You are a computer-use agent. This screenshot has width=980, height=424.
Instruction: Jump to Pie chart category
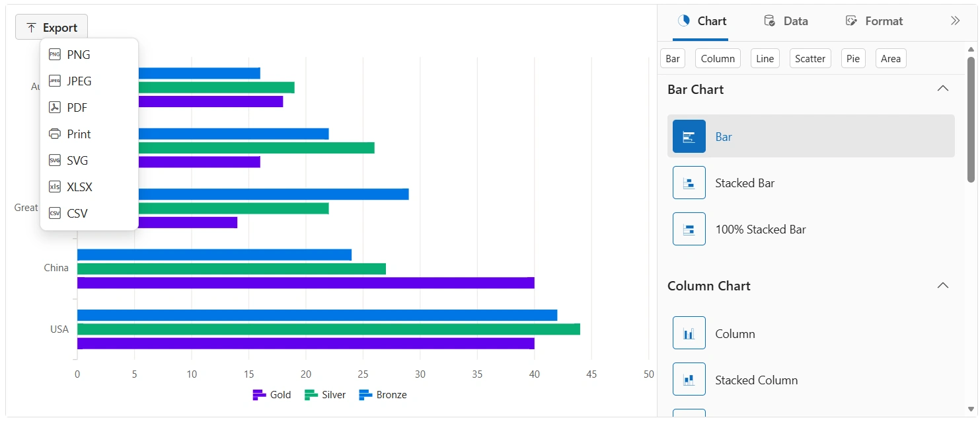(852, 58)
